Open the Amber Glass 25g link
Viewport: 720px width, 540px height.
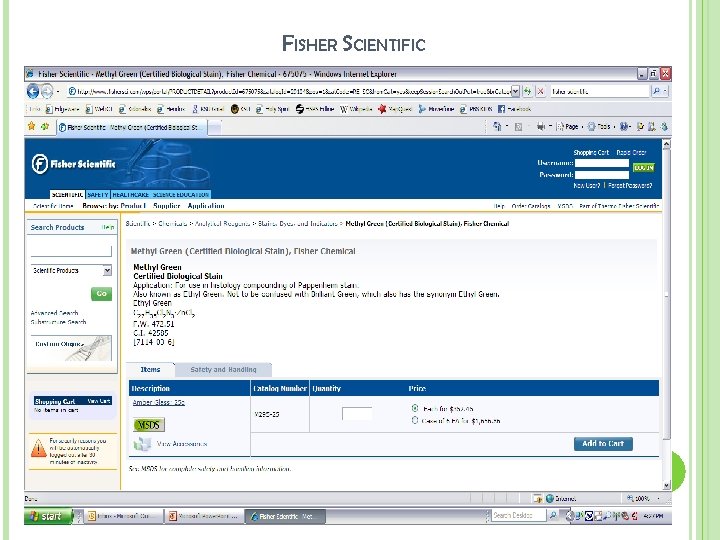coord(158,403)
